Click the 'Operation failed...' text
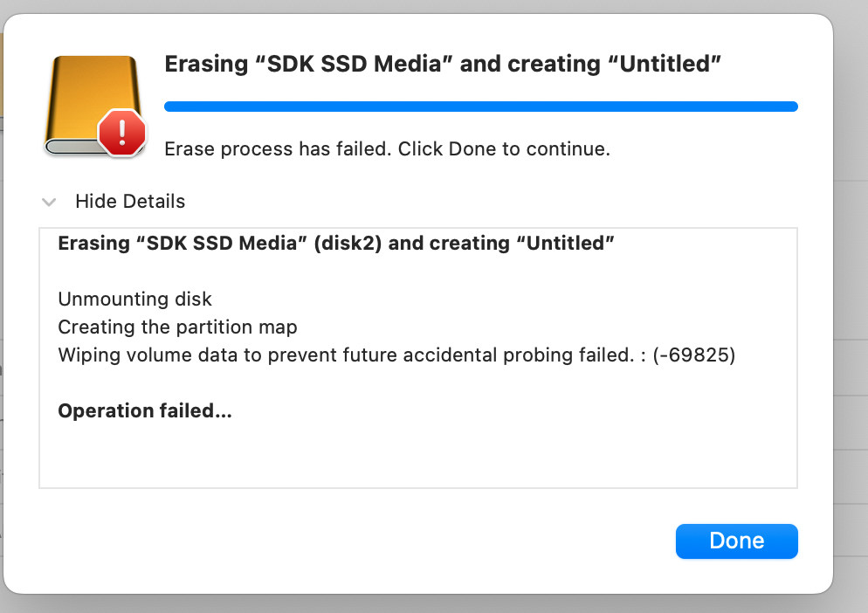Screen dimensions: 868x613 click(144, 410)
